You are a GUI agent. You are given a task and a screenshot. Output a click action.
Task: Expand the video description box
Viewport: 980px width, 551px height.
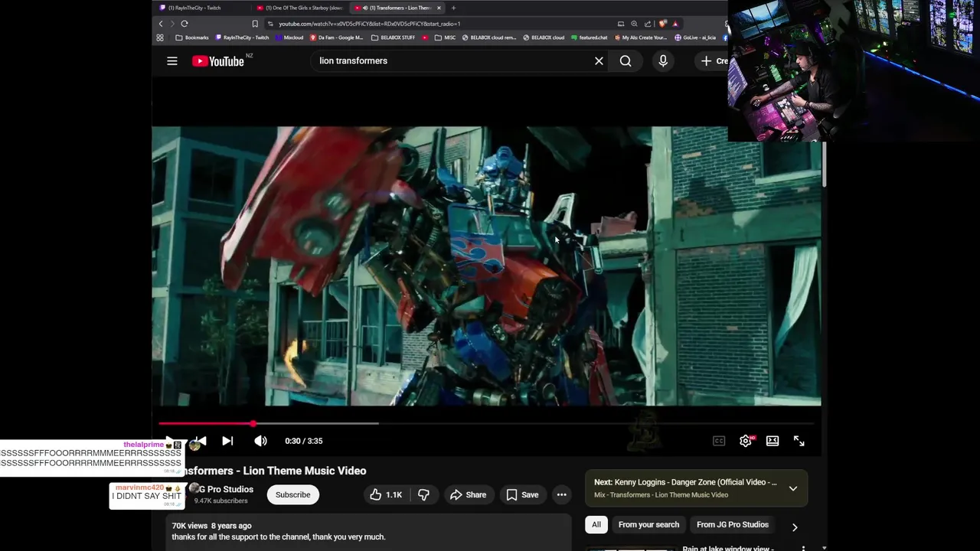(369, 533)
